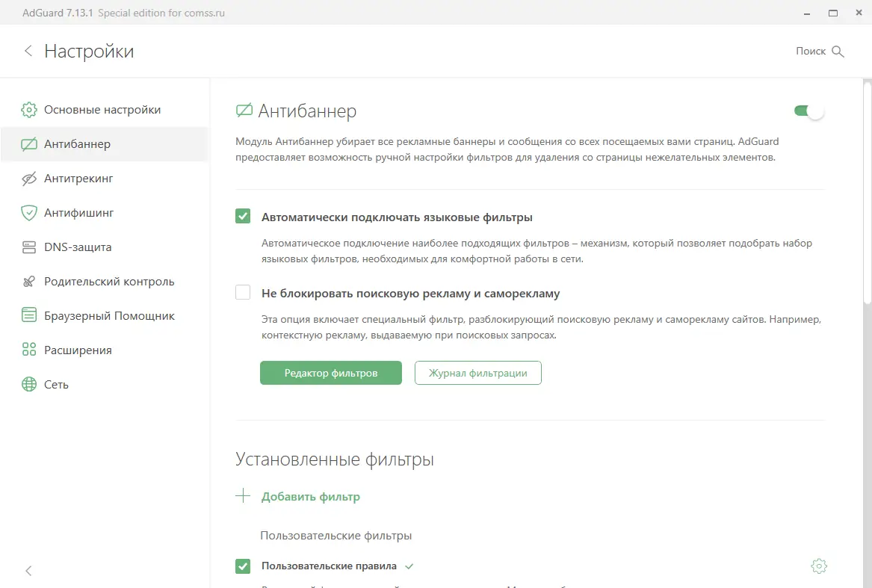Check Не блокировать поисковую рекламу и саморекламу
This screenshot has width=872, height=588.
243,292
